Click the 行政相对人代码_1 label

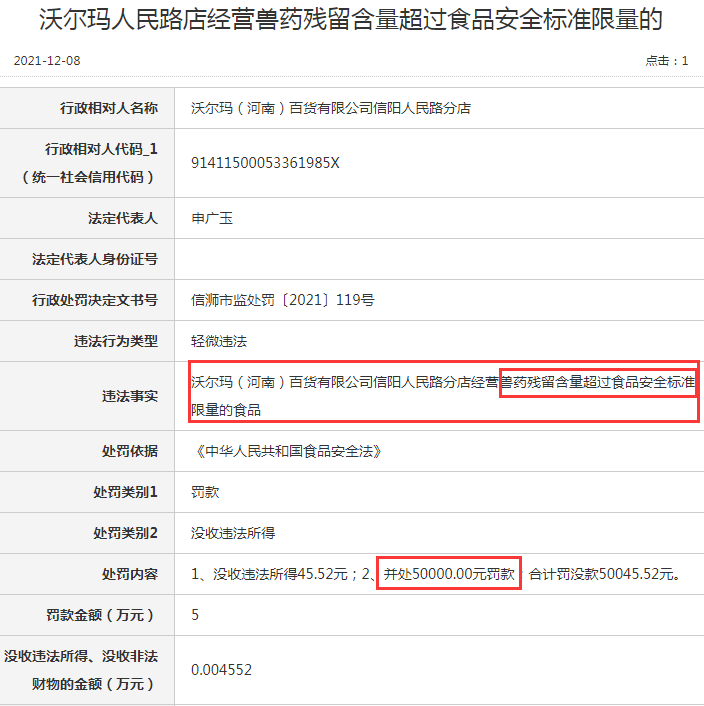101,149
